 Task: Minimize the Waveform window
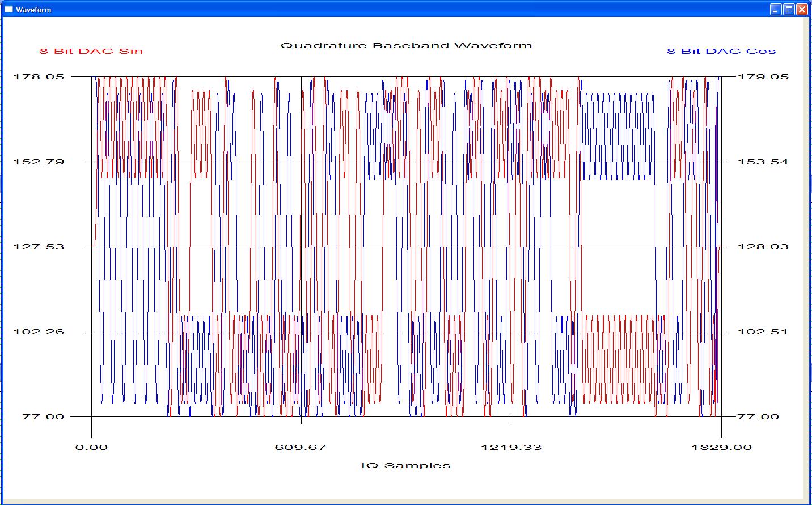[x=776, y=10]
